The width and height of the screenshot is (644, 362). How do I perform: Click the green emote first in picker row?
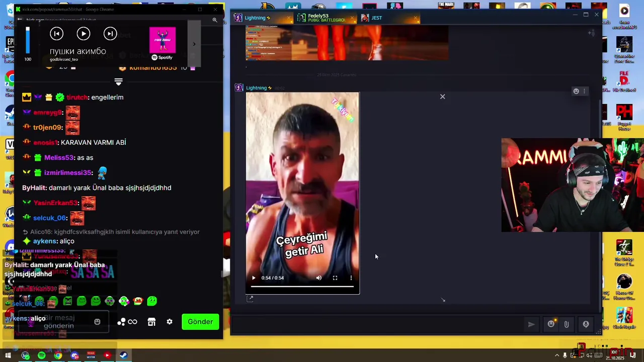[x=39, y=301]
